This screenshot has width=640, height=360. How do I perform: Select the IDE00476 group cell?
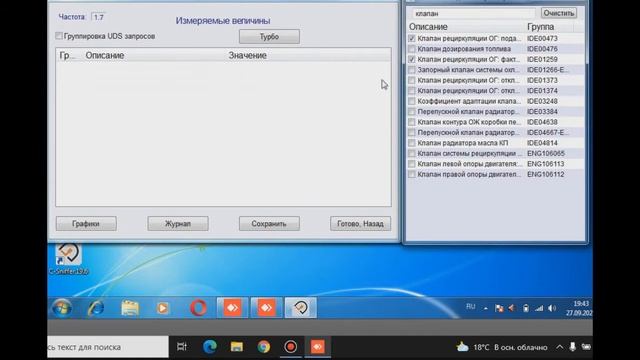click(542, 49)
